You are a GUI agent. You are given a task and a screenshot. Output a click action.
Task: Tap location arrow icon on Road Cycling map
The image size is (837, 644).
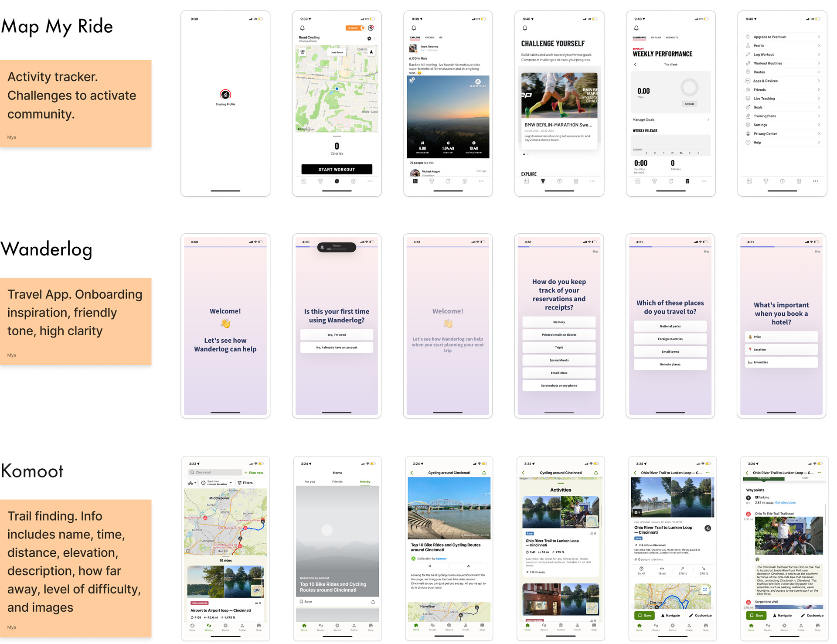point(371,52)
